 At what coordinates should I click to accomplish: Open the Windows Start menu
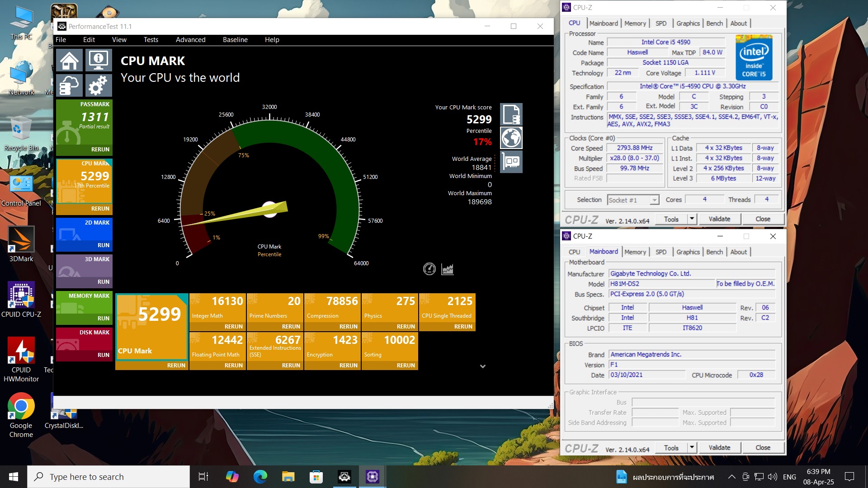tap(14, 477)
